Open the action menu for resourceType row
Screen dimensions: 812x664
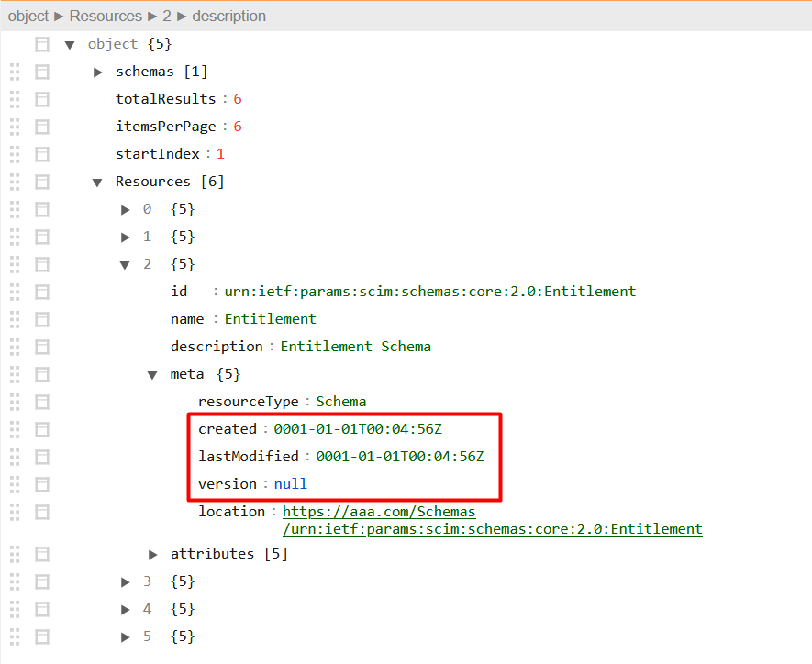[42, 402]
